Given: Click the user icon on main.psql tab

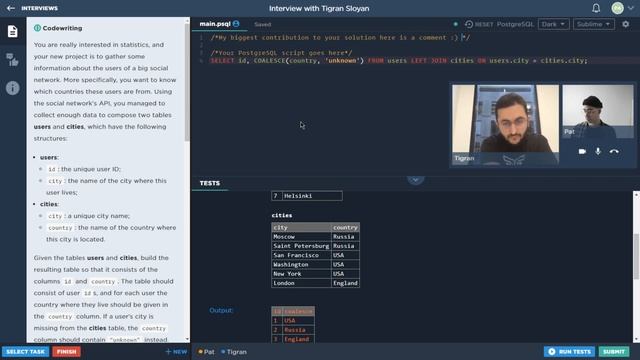Looking at the screenshot, I should coord(236,24).
